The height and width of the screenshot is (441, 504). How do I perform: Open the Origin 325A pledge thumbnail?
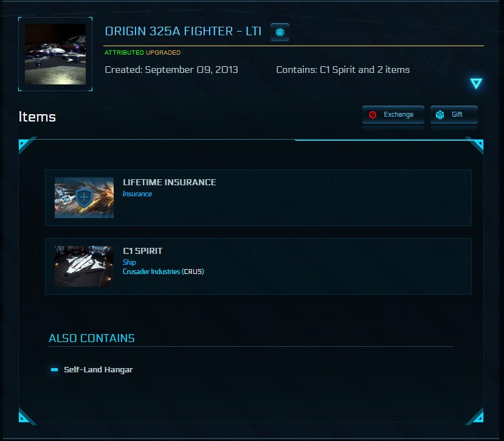pos(55,54)
